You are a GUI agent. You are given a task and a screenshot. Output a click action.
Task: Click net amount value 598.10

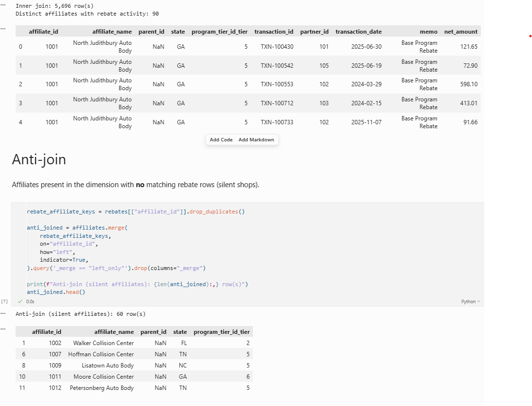point(469,84)
